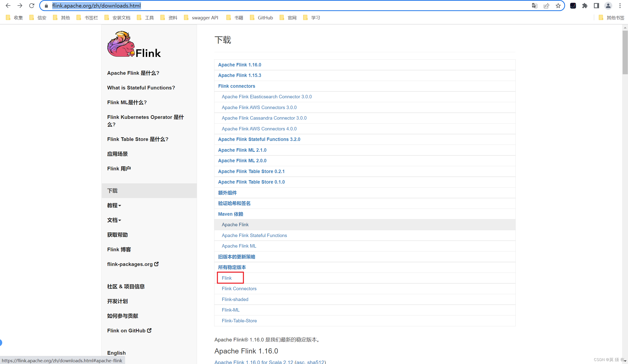Viewport: 628px width, 364px height.
Task: Open the GitHub bookmark folder
Action: 262,18
